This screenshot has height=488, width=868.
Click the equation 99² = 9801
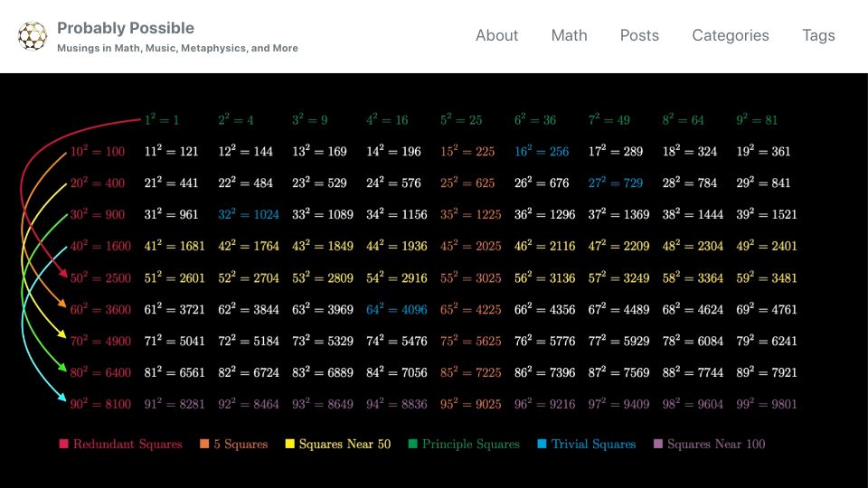coord(767,404)
